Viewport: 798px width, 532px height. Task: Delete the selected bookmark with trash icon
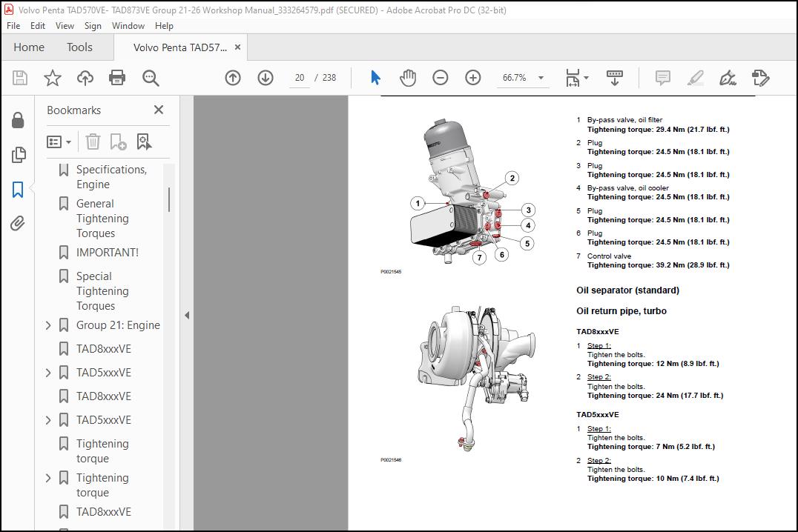click(93, 142)
